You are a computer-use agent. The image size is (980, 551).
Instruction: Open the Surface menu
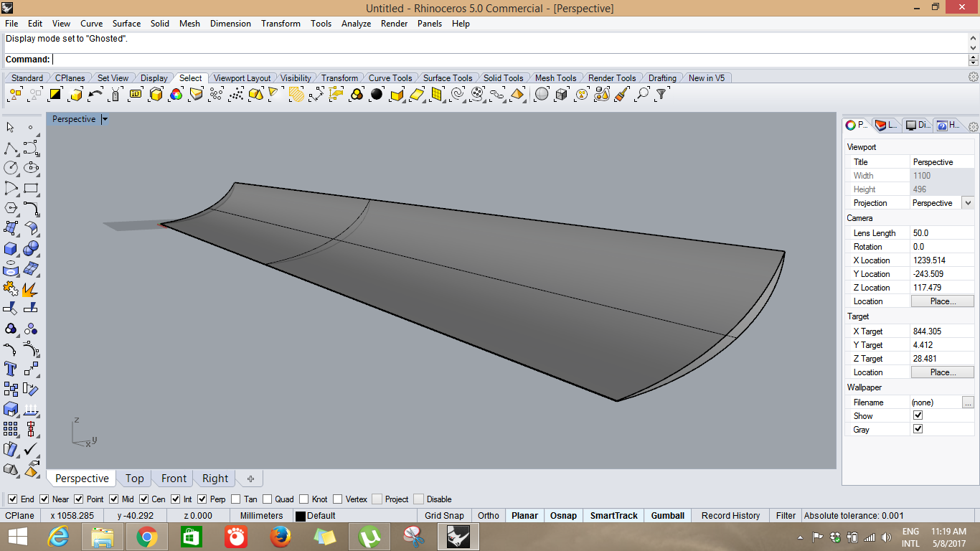[126, 24]
